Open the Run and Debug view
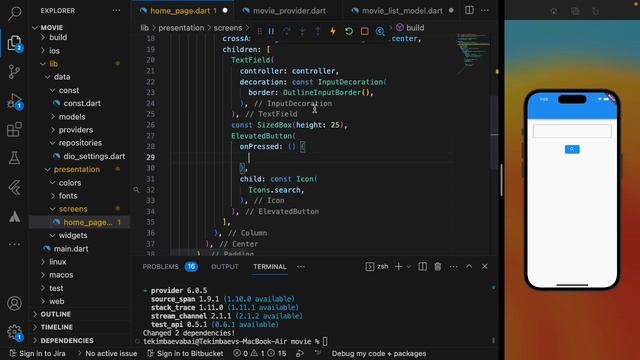Image resolution: width=640 pixels, height=360 pixels. pyautogui.click(x=14, y=101)
